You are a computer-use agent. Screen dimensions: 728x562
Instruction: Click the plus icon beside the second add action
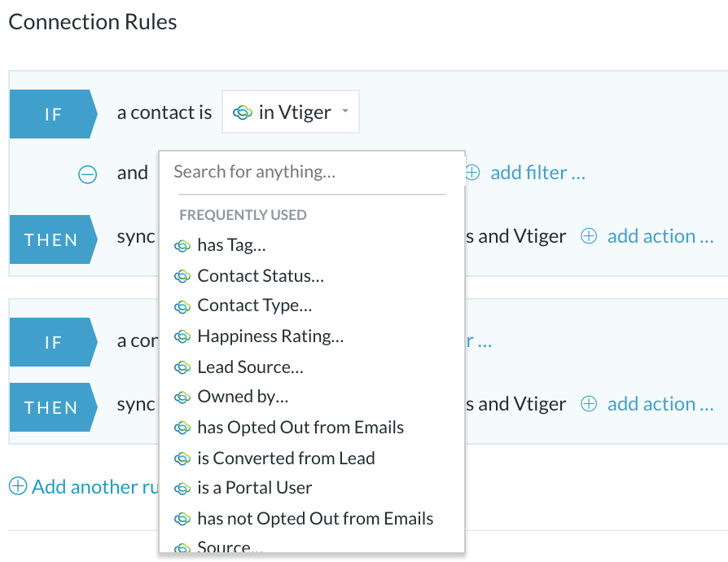(588, 404)
